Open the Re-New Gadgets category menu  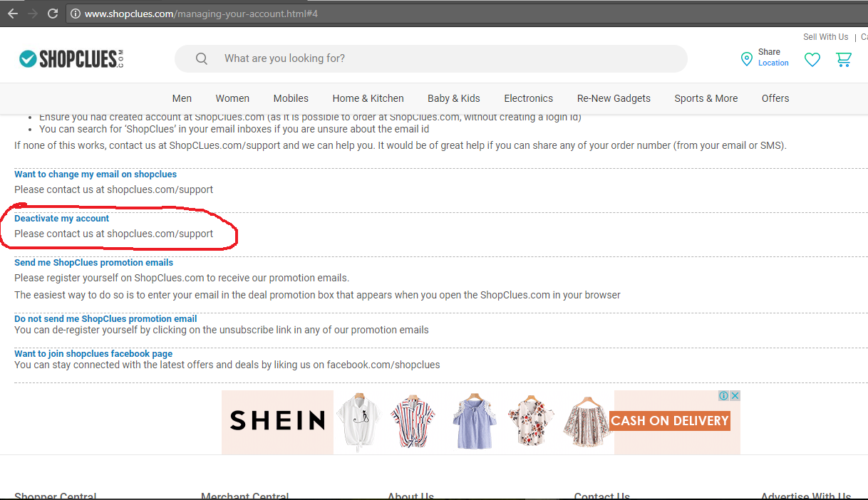614,98
